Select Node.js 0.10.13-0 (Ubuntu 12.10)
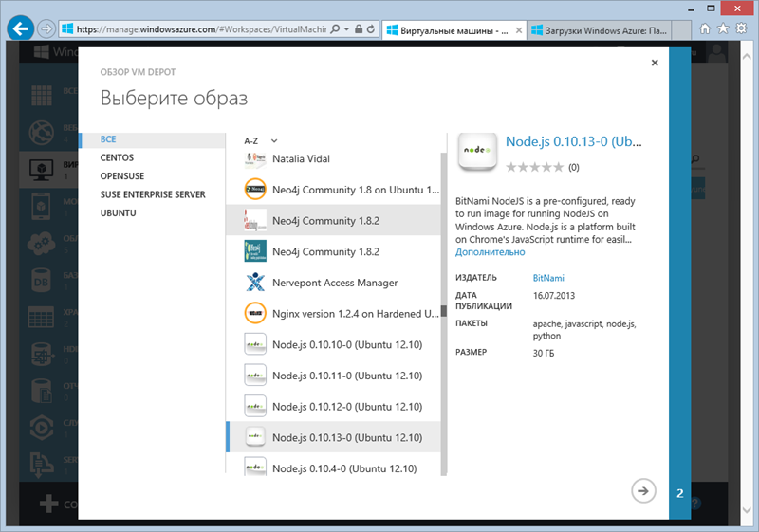759x532 pixels. [334, 437]
